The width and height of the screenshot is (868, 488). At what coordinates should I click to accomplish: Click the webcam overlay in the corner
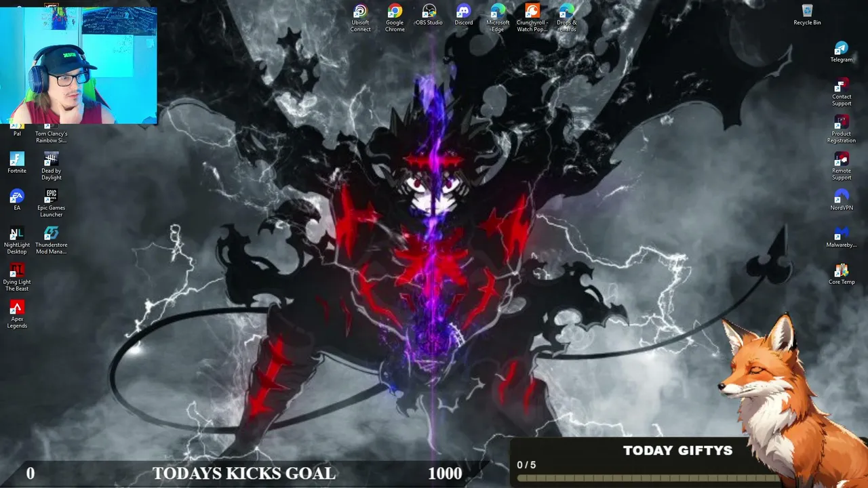[79, 65]
